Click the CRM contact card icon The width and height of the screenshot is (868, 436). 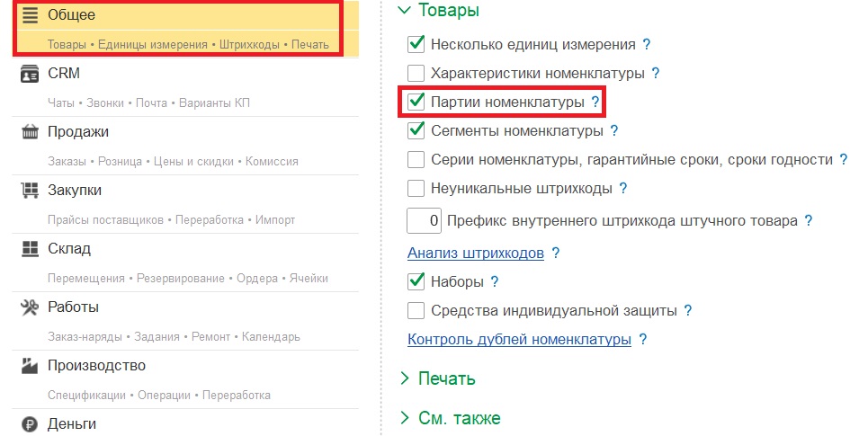[x=30, y=74]
